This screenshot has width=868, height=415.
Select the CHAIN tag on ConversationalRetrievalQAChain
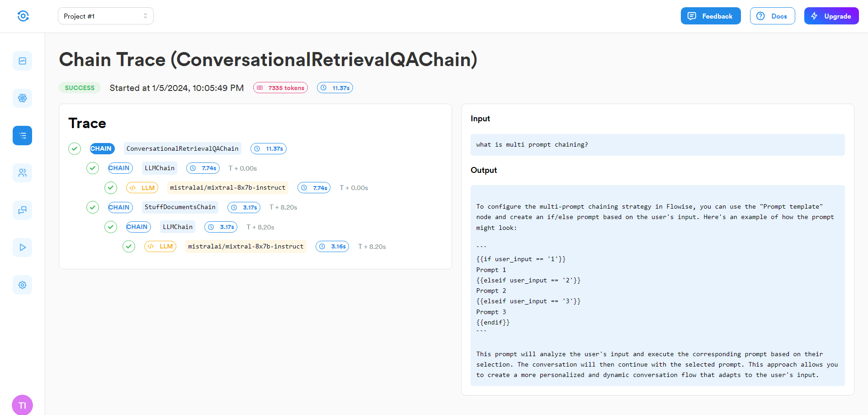click(x=102, y=148)
